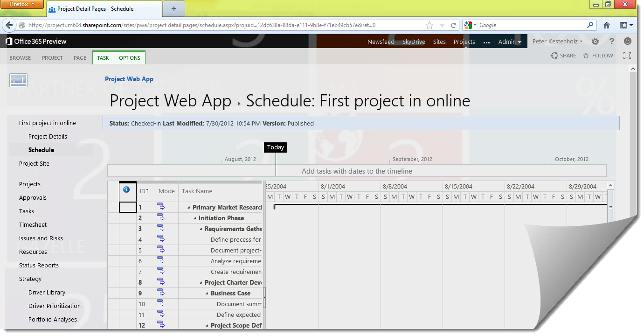Switch to the PAGE ribbon tab
This screenshot has width=644, height=336.
tap(80, 58)
